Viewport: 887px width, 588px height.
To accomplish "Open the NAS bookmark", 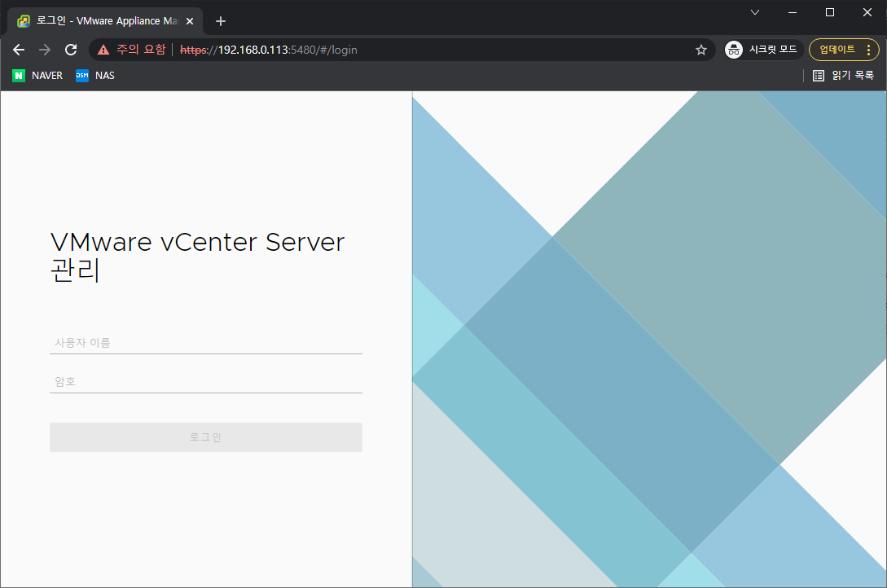I will (95, 75).
